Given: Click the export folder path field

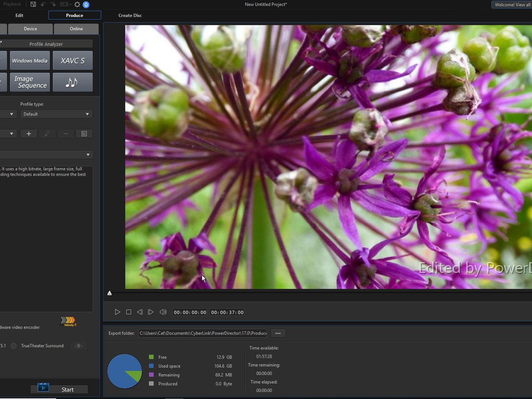Looking at the screenshot, I should click(x=203, y=333).
